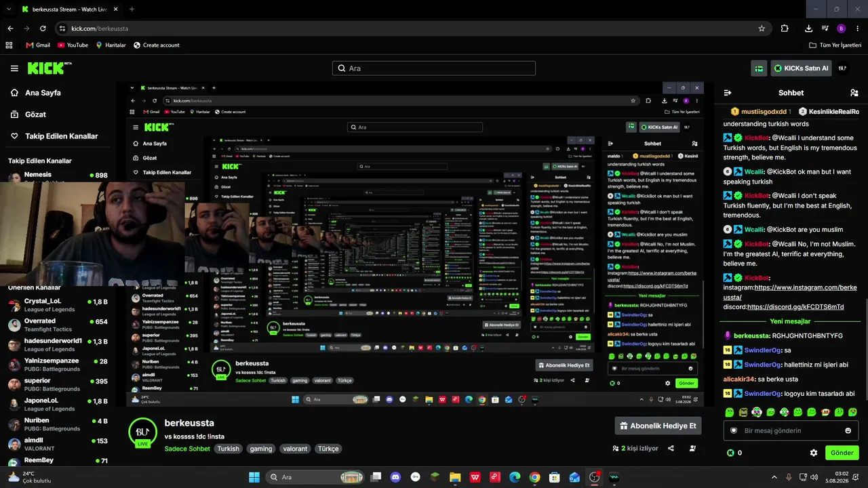This screenshot has width=868, height=488.
Task: Open the gift shop icon beside KICKs Satın Al
Action: (x=759, y=68)
